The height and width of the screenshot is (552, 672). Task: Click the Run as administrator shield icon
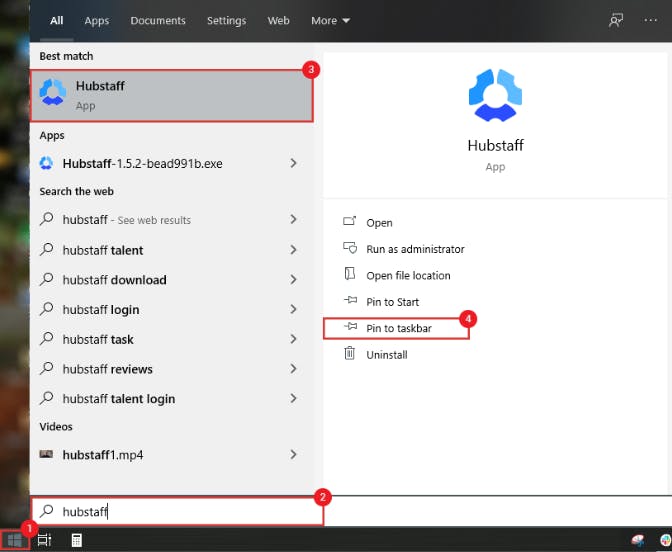(x=350, y=248)
